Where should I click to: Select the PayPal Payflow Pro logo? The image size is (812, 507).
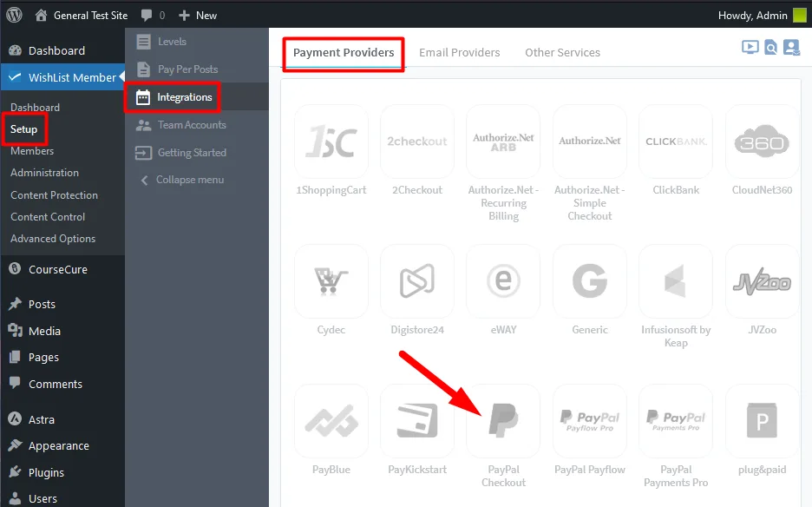[590, 420]
